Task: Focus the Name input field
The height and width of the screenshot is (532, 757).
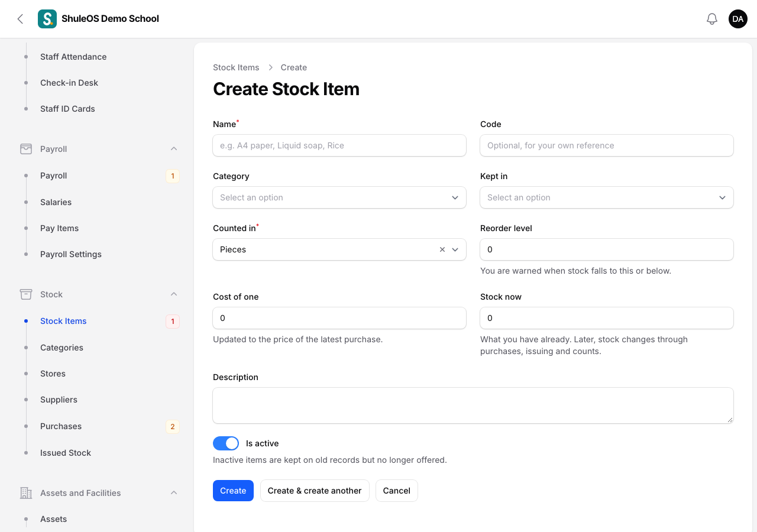Action: click(339, 145)
